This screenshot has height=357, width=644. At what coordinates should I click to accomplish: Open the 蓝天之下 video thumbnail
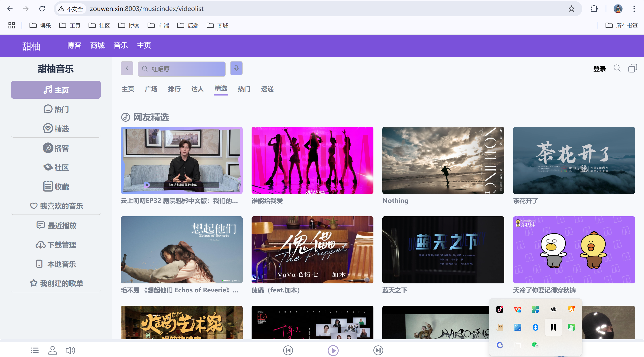443,250
